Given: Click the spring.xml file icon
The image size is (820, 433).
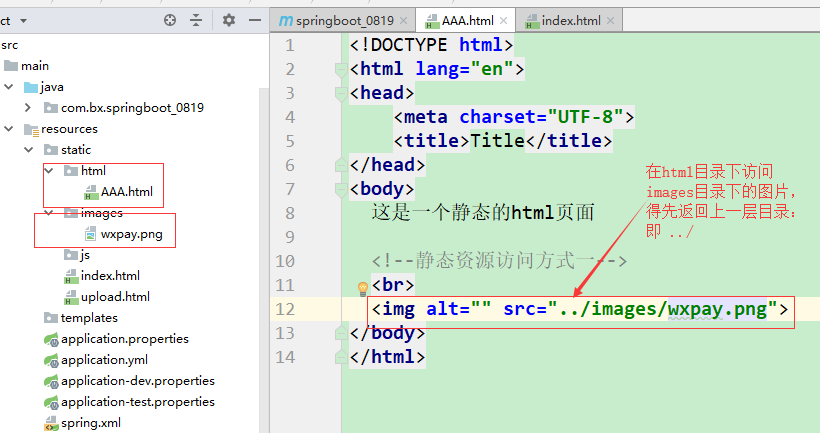Looking at the screenshot, I should tap(51, 423).
